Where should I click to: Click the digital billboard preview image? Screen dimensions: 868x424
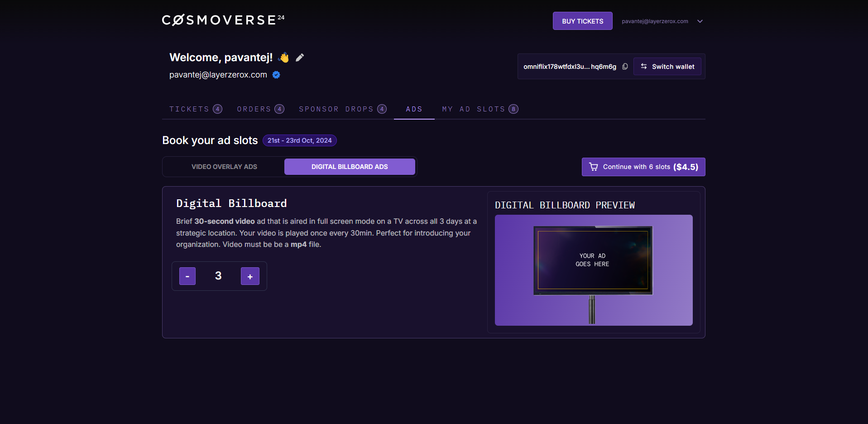(594, 270)
